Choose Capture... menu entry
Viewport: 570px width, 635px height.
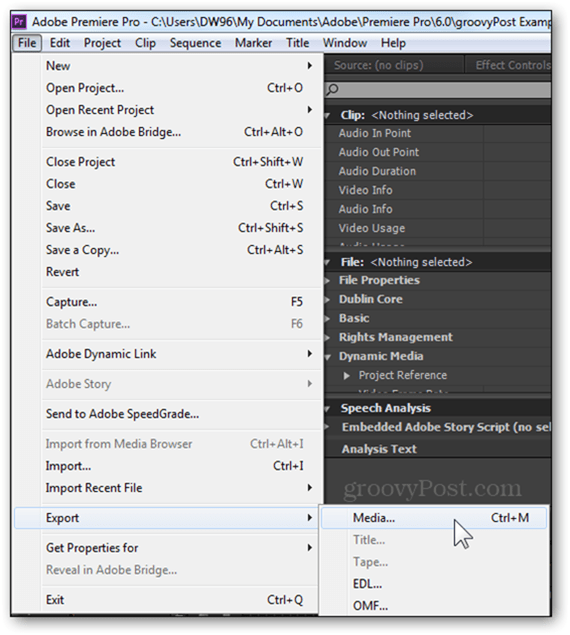point(179,302)
